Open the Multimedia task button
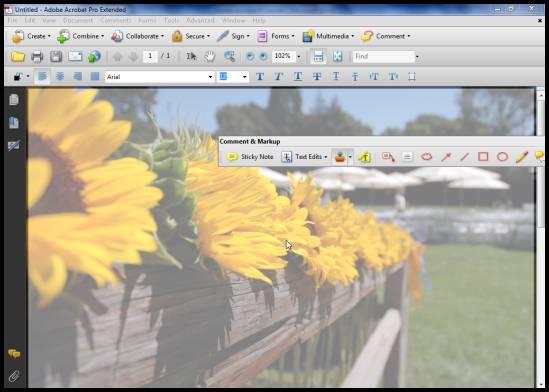 (328, 36)
